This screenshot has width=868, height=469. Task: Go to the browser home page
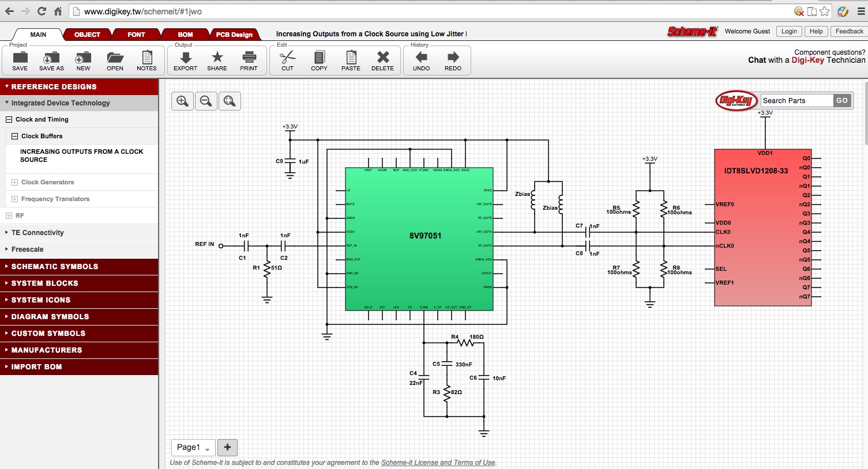click(58, 12)
